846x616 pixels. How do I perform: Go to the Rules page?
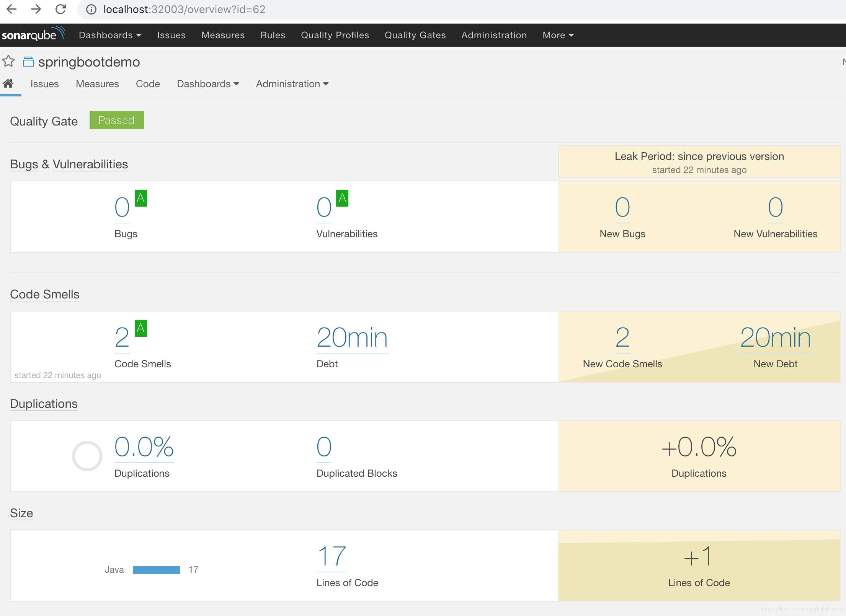pos(273,35)
